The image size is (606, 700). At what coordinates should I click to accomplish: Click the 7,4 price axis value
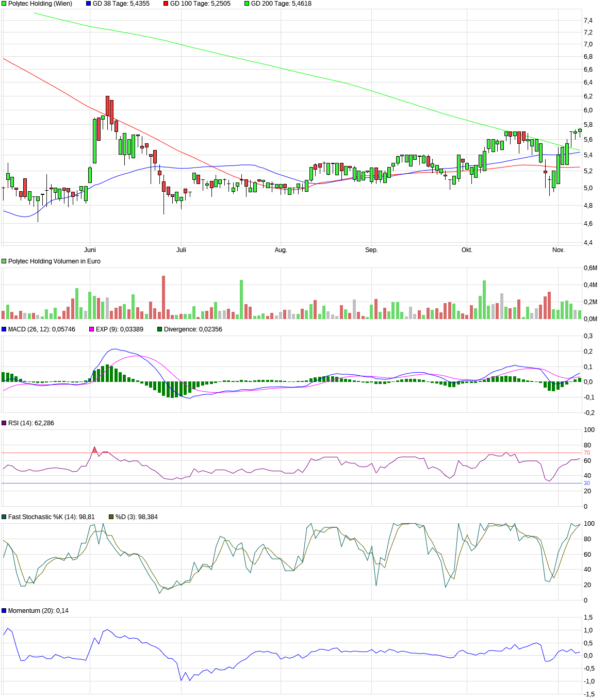coord(588,21)
